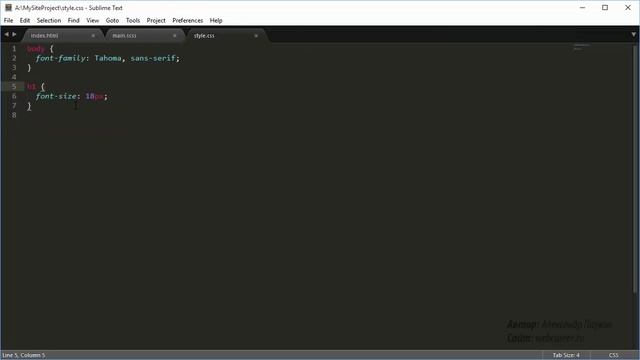Open the Edit menu

(x=25, y=20)
